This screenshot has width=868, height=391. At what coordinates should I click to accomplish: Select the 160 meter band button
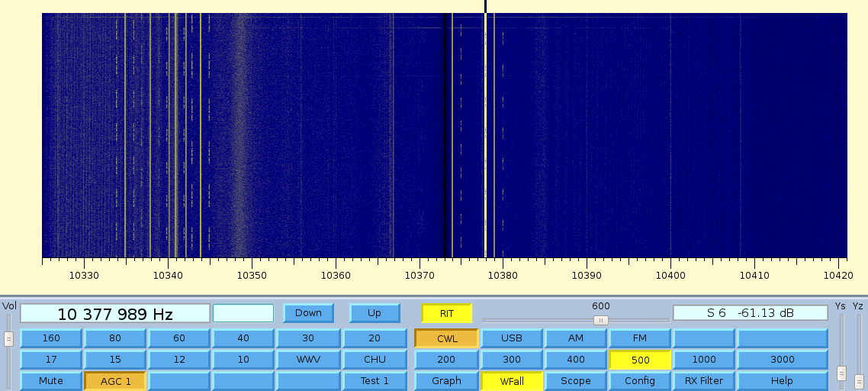click(x=51, y=338)
